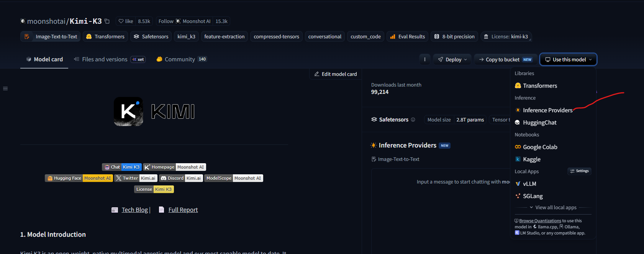The width and height of the screenshot is (644, 254).
Task: Select the kimi_k3 tag
Action: pyautogui.click(x=186, y=36)
